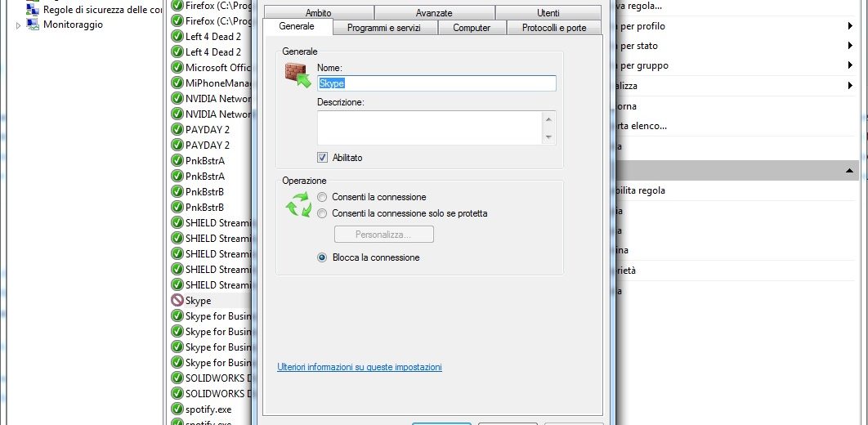
Task: Click the Monitoraggio node icon in the tree
Action: click(x=34, y=25)
